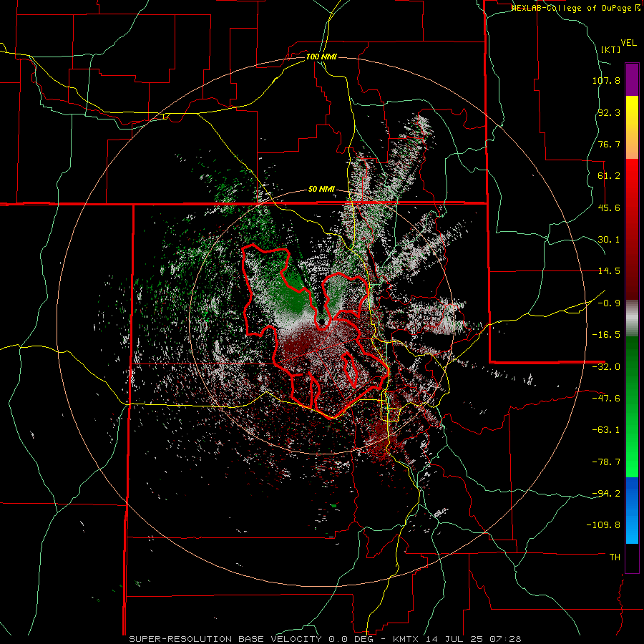Click the -0.9 legend value
This screenshot has width=644, height=644.
coord(609,303)
